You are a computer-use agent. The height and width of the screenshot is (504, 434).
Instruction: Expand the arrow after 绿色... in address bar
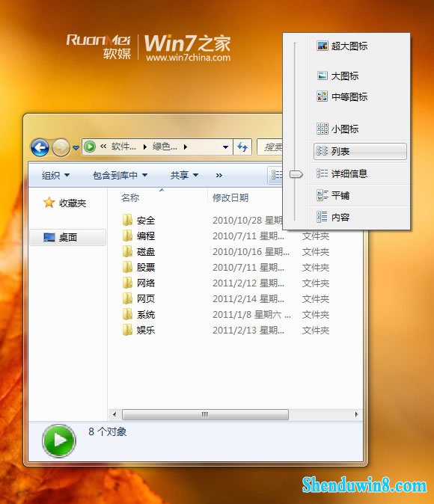click(186, 147)
